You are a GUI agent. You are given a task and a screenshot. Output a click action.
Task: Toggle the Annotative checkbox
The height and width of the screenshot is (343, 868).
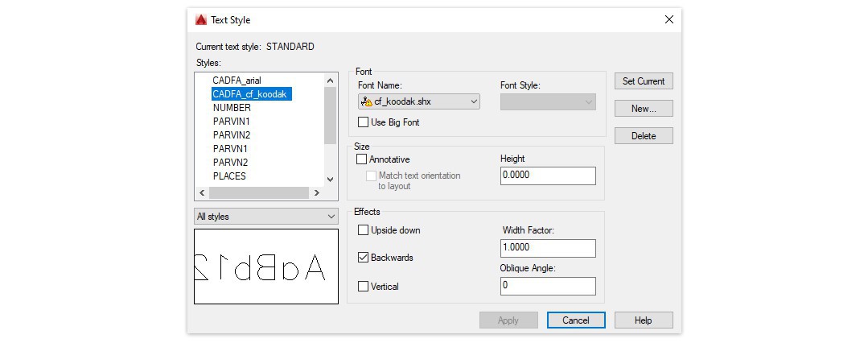[x=361, y=159]
